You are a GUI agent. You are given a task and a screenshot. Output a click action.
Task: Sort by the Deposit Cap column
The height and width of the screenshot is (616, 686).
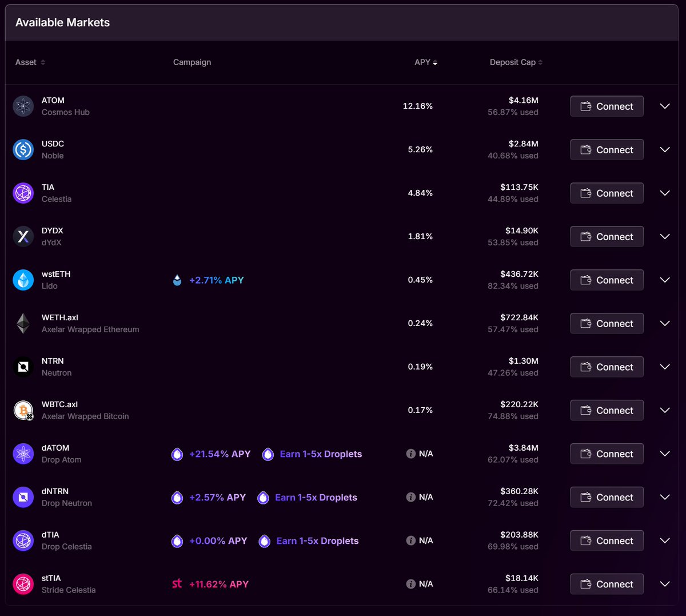pyautogui.click(x=516, y=62)
